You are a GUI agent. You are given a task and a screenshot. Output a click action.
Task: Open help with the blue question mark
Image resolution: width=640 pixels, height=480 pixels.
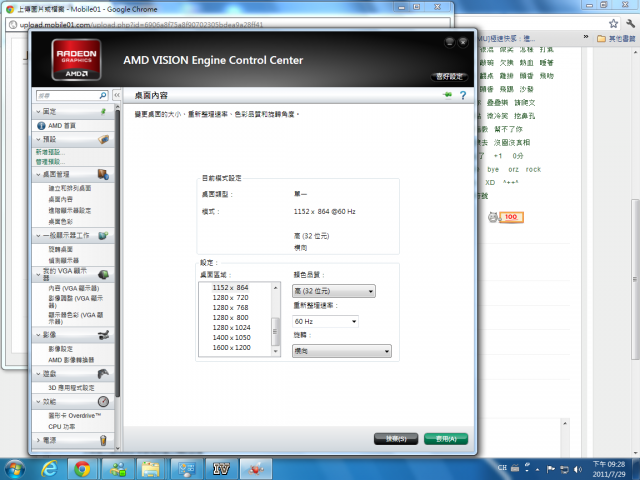coord(463,95)
